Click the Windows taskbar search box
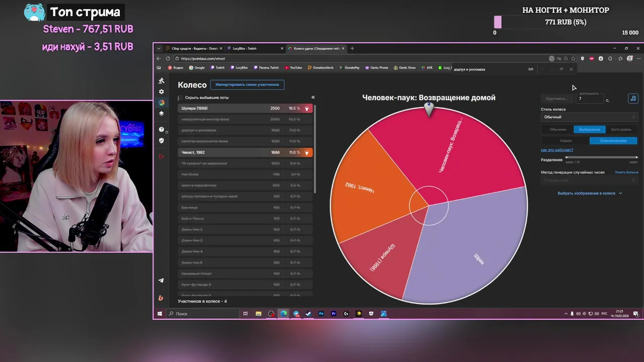Image resolution: width=644 pixels, height=362 pixels. click(203, 314)
